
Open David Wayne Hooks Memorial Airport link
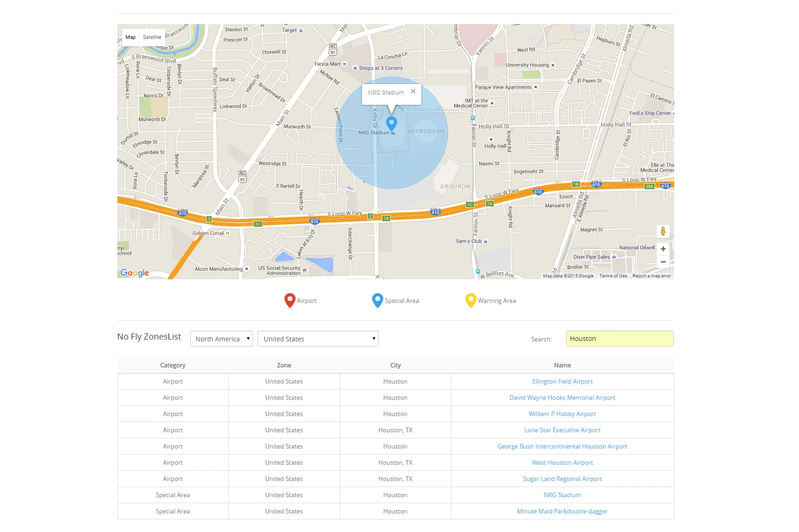coord(562,397)
